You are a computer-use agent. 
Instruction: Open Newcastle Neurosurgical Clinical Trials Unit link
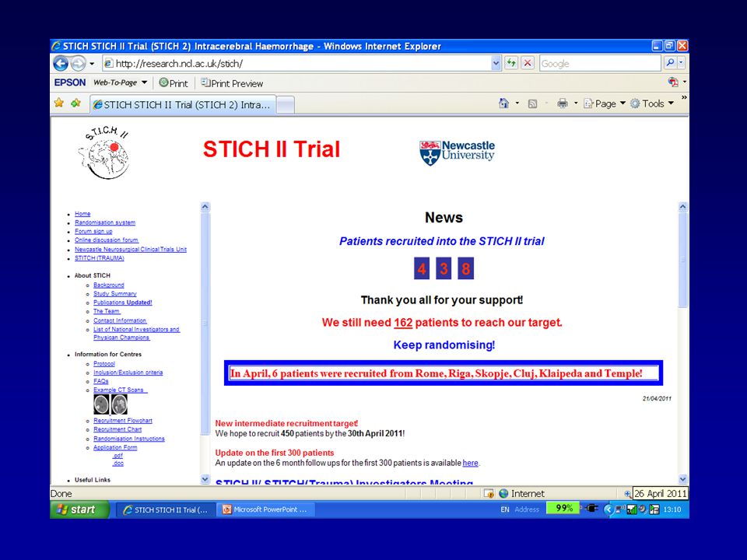(x=131, y=249)
